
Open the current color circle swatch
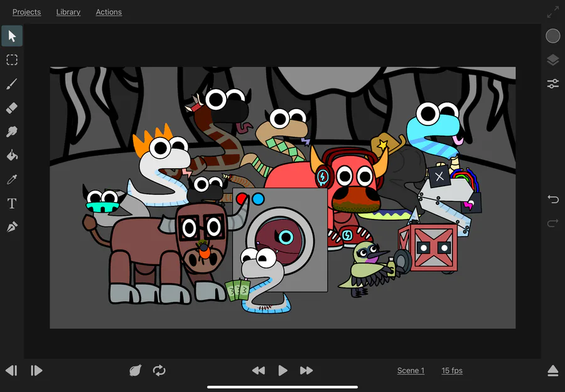point(552,36)
